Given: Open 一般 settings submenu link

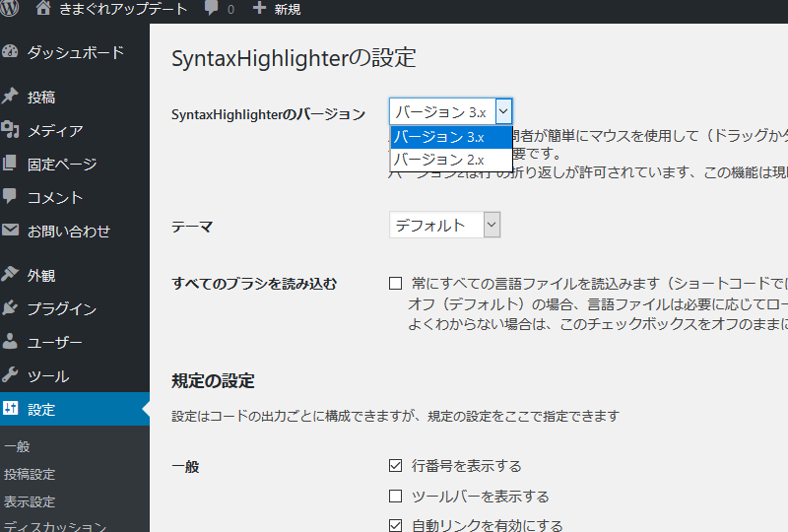Looking at the screenshot, I should click(17, 446).
